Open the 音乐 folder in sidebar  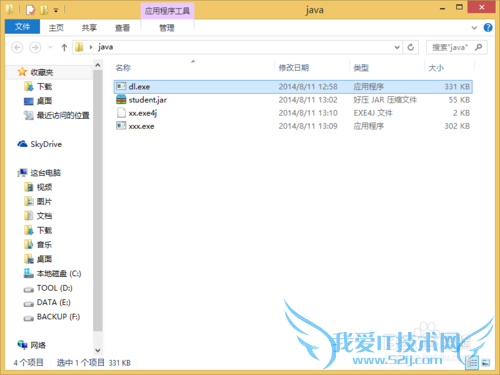[44, 244]
